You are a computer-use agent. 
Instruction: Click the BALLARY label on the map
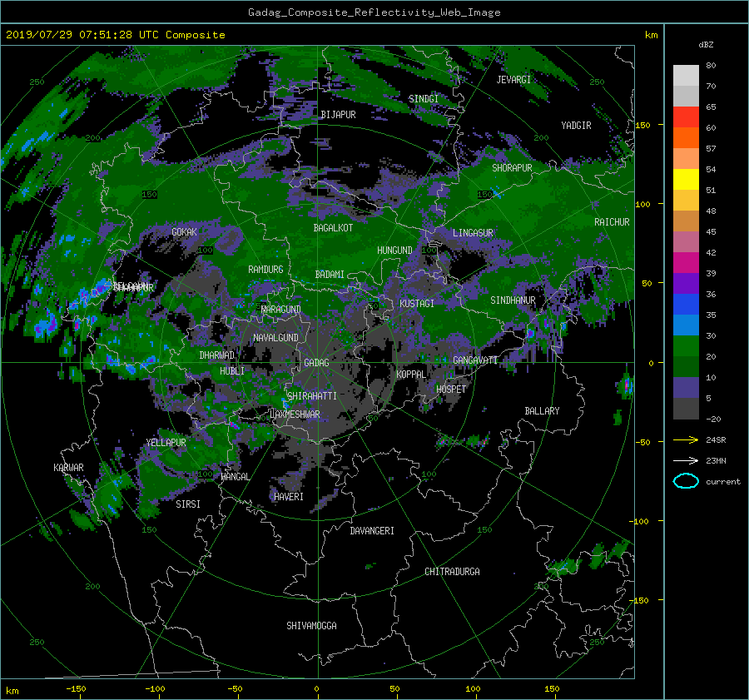coord(542,411)
